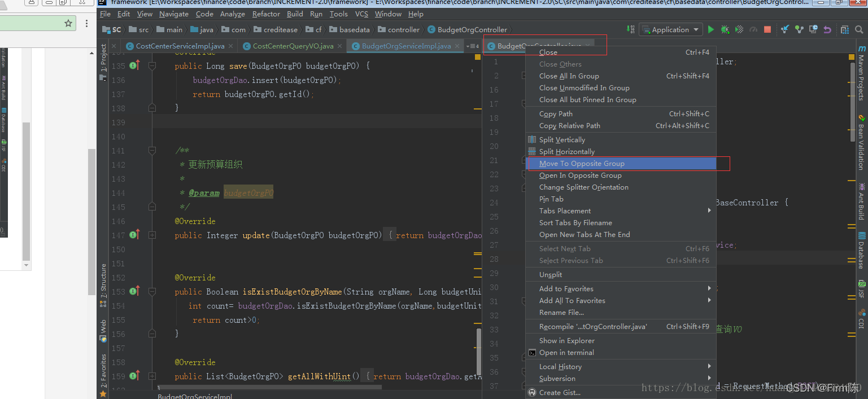Commit changes via VCS icon
Viewport: 868px width, 399px height.
[799, 29]
